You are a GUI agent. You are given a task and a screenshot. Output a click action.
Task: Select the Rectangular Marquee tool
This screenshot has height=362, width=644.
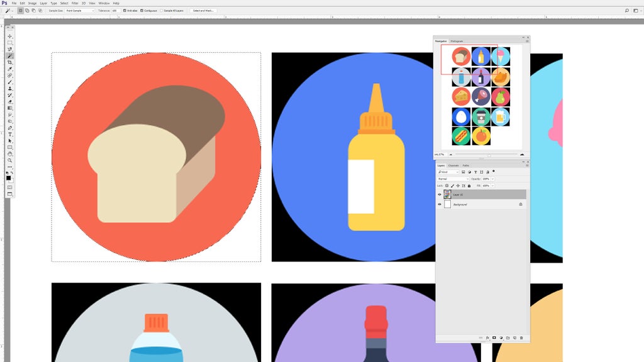click(10, 43)
